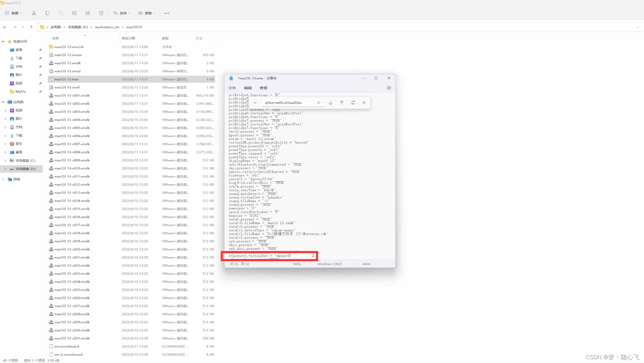The image size is (644, 363).
Task: Go back with the Explorer back arrow
Action: click(5, 27)
